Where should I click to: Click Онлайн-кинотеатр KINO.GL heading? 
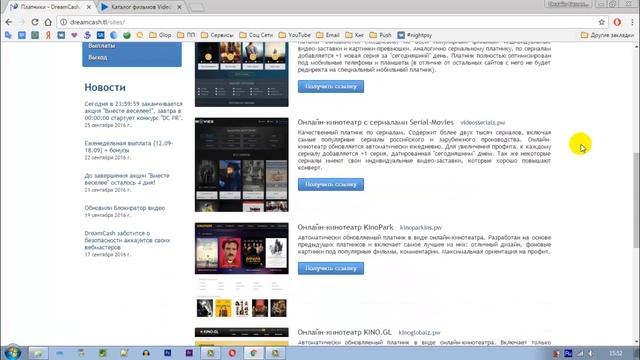tap(344, 332)
